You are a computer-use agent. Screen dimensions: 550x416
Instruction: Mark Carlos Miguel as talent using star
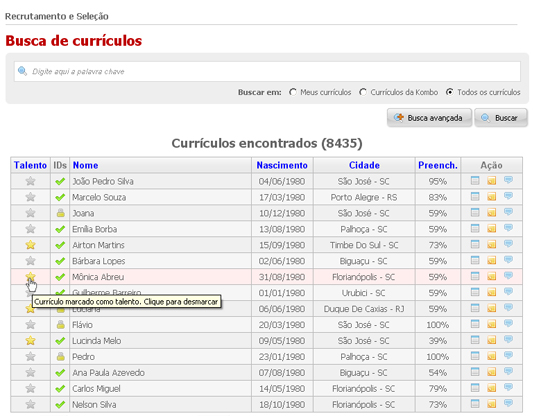coord(31,388)
